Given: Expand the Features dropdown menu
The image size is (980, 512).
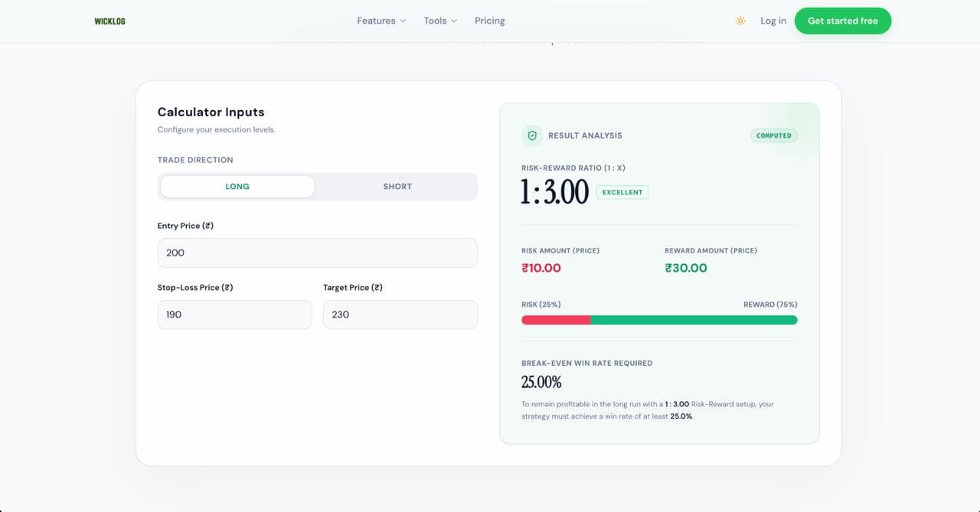Looking at the screenshot, I should point(381,21).
